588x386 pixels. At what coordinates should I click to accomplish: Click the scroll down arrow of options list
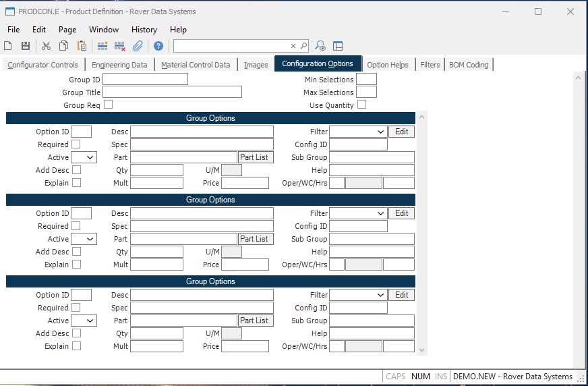(422, 350)
